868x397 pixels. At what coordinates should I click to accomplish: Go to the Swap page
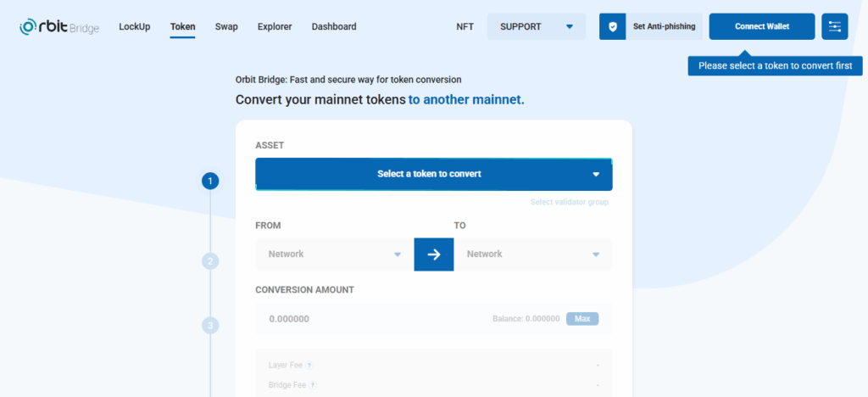tap(226, 26)
